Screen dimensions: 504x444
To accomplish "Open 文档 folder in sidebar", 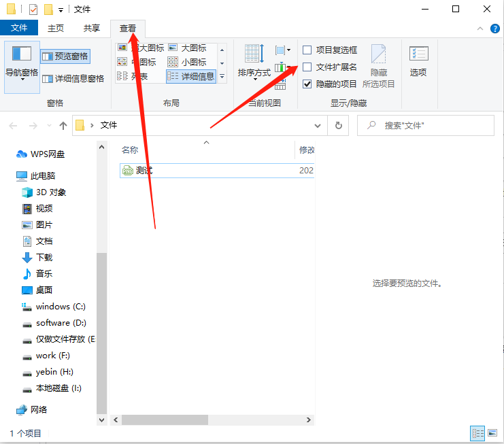I will tap(37, 241).
